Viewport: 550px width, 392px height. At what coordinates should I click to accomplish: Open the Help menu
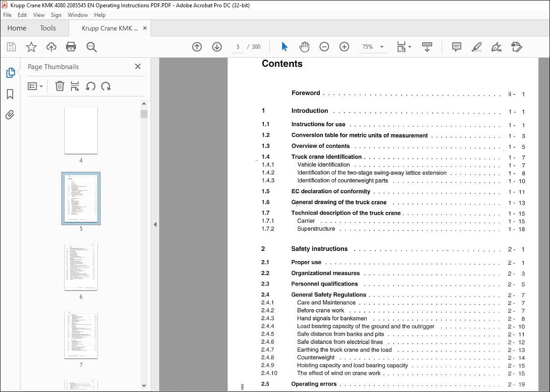point(100,15)
